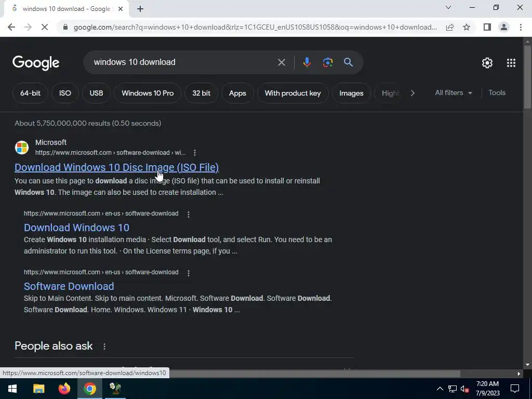Apply the Windows 10 Pro filter chip
This screenshot has height=399, width=532.
pos(148,93)
